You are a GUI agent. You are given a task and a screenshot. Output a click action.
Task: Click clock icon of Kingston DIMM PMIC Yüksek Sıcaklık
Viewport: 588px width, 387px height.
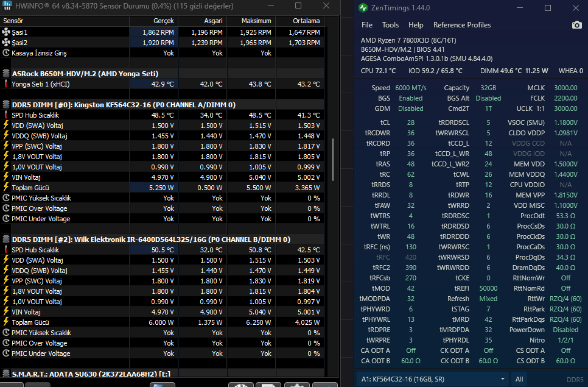click(x=6, y=198)
